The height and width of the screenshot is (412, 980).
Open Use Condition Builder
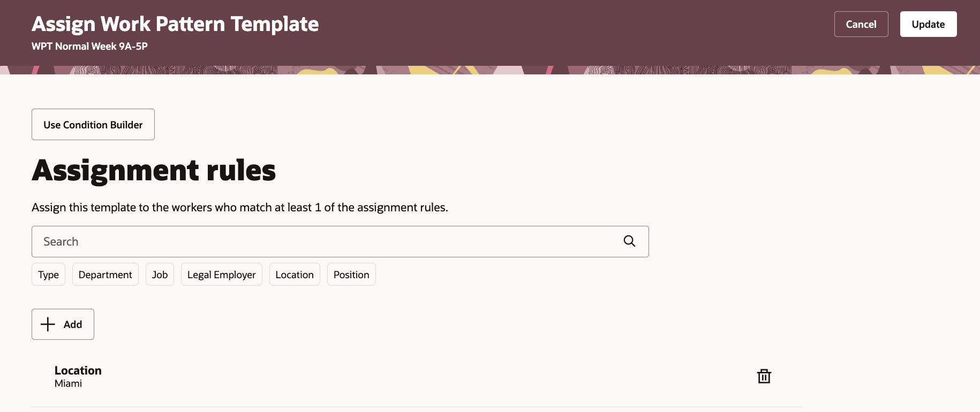tap(93, 125)
